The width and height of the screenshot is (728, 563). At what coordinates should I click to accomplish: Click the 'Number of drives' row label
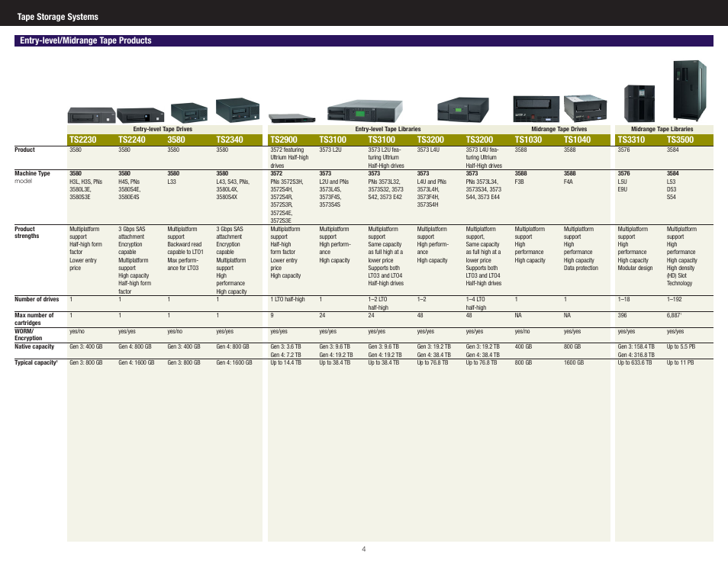(x=37, y=299)
